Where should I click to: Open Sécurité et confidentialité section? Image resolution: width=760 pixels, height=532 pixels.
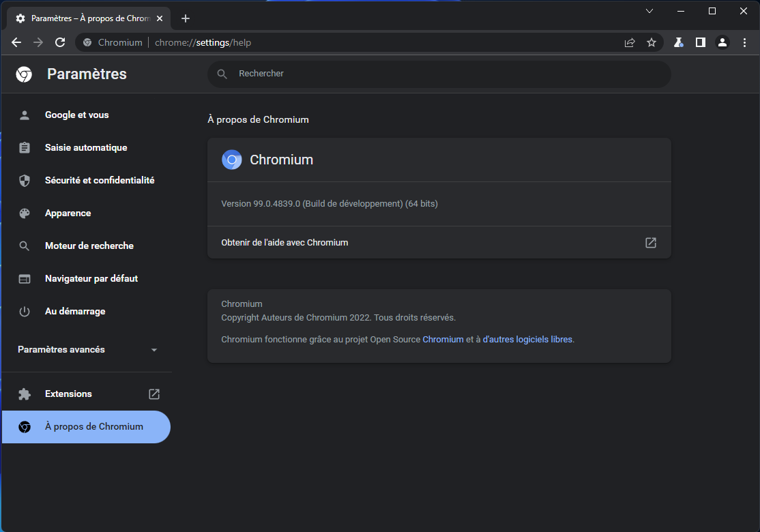[x=87, y=180]
